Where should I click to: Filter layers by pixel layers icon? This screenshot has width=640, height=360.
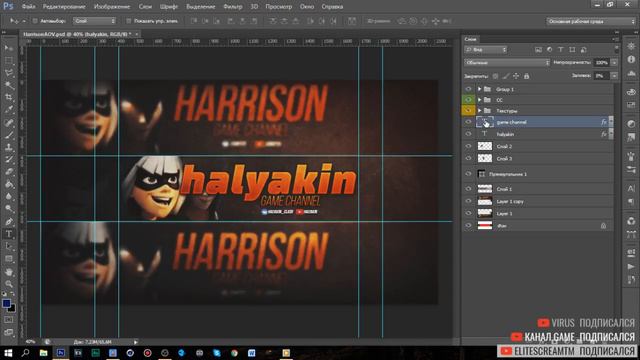[538, 50]
